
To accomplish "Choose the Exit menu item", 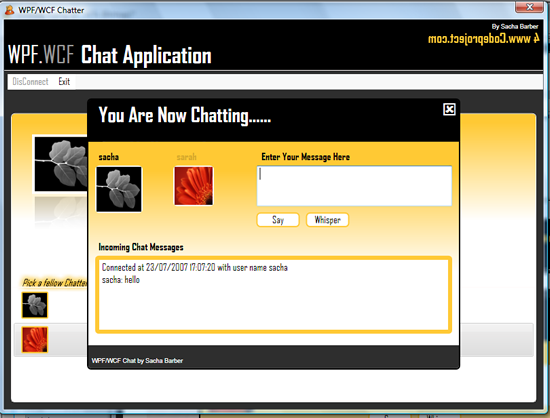I will coord(64,82).
